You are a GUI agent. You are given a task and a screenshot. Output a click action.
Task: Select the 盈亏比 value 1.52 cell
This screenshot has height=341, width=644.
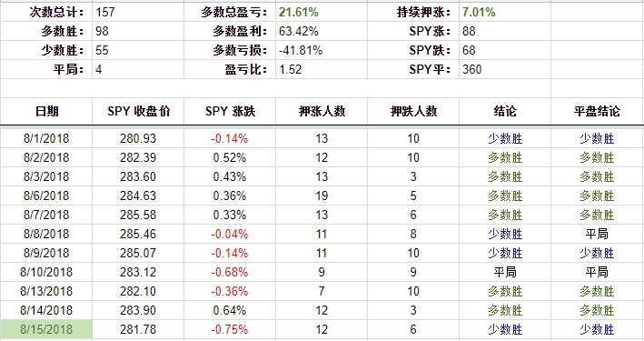tap(322, 69)
